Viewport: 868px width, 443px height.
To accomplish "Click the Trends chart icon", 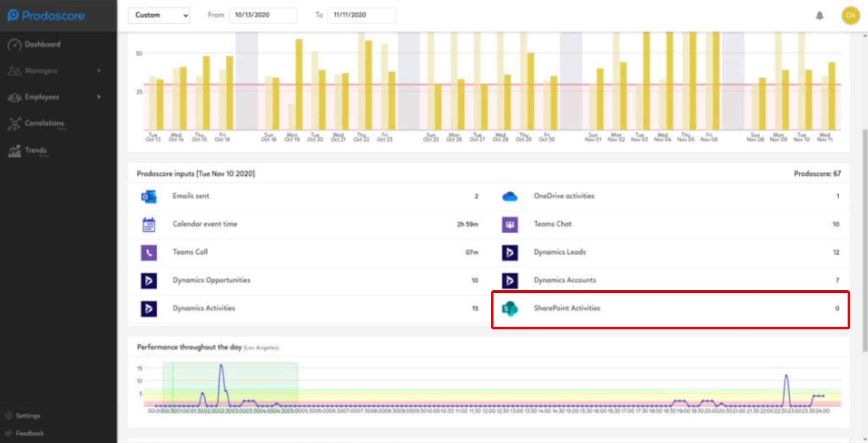I will point(14,151).
